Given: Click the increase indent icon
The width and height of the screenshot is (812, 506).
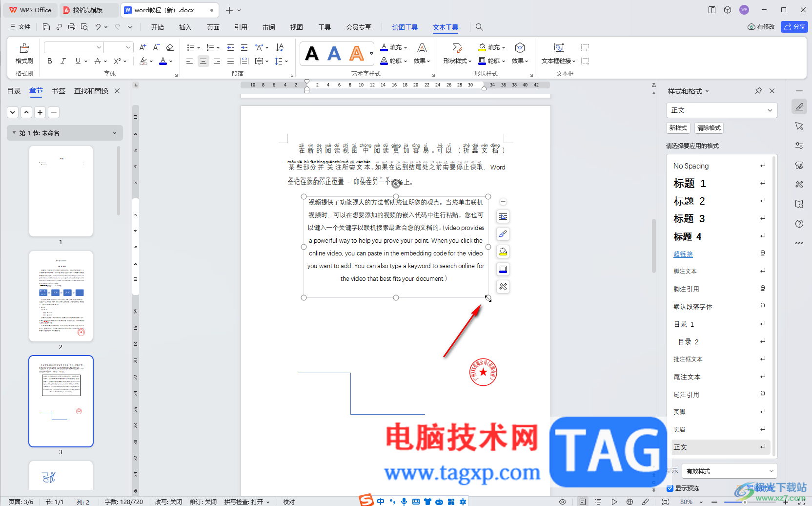Looking at the screenshot, I should (244, 47).
